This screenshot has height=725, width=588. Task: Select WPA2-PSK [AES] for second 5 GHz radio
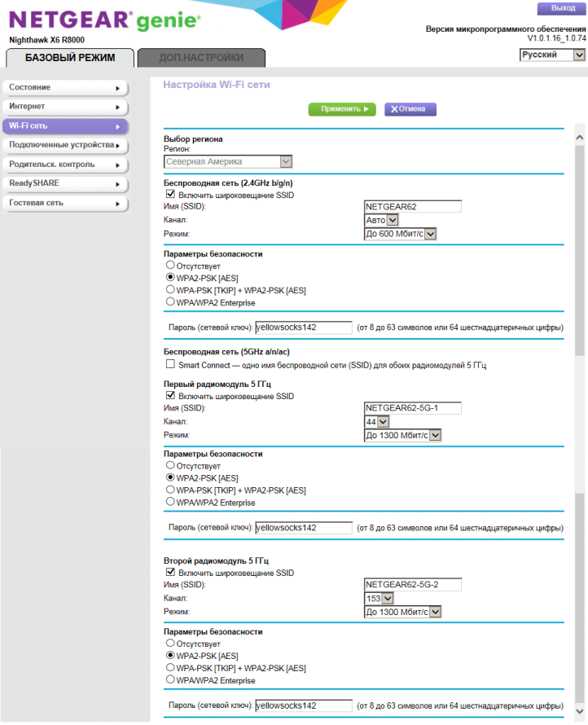pos(170,655)
